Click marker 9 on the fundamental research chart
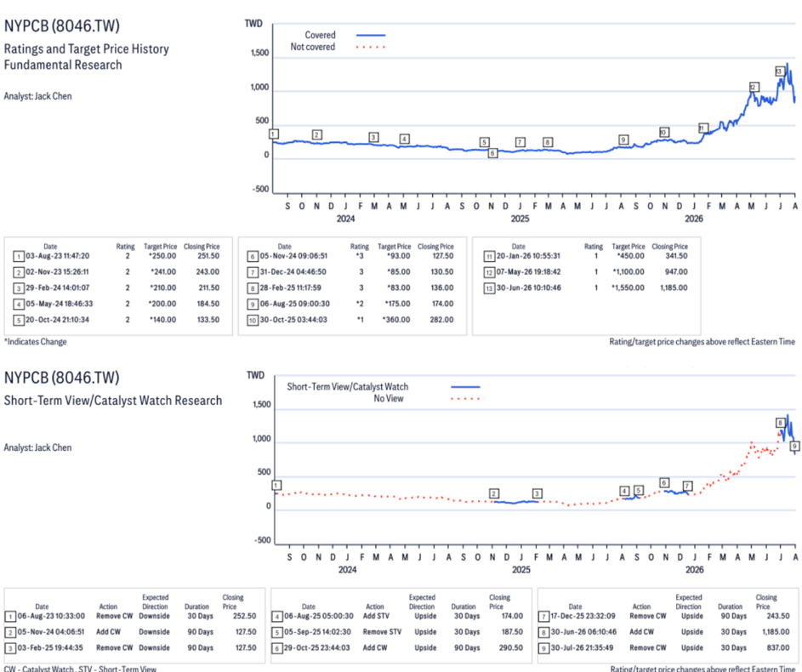The image size is (802, 672). (623, 140)
